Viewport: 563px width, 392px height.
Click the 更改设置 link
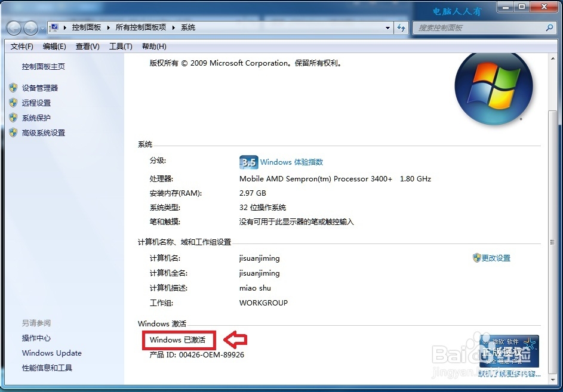[496, 258]
